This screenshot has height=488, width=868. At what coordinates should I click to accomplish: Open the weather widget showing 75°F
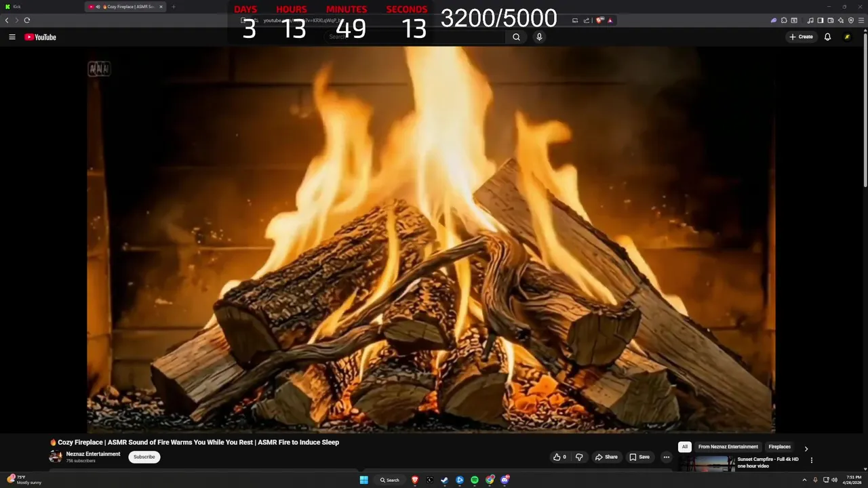23,479
